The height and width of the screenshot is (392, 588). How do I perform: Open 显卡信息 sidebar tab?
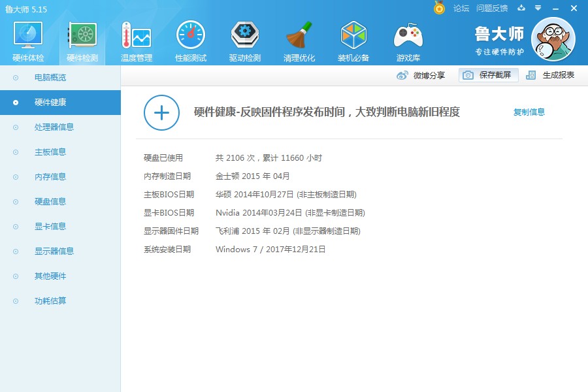click(x=60, y=226)
